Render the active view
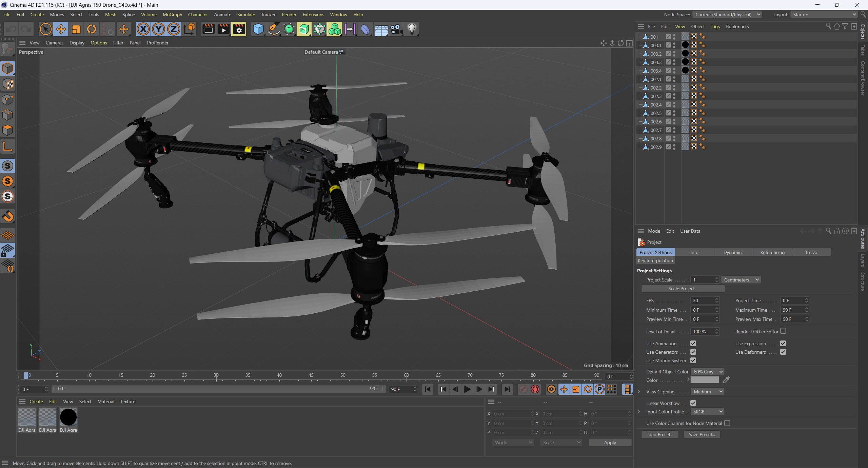Screen dimensions: 868x468 tap(208, 29)
